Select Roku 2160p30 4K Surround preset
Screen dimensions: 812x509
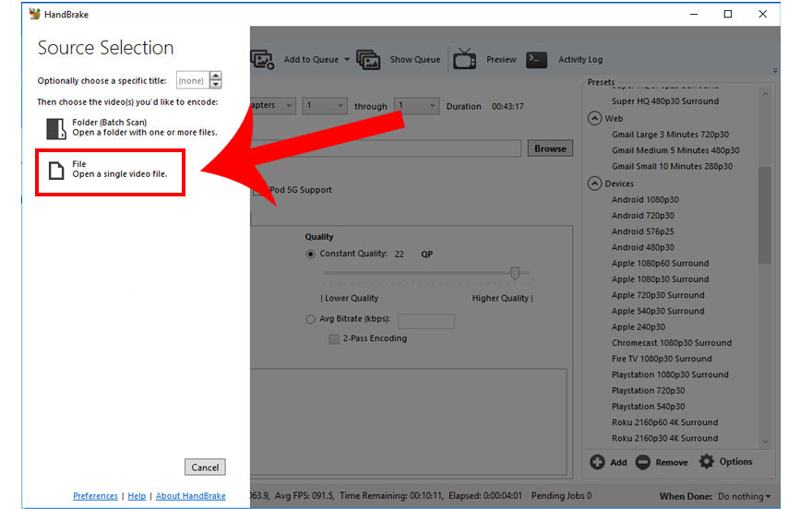665,439
